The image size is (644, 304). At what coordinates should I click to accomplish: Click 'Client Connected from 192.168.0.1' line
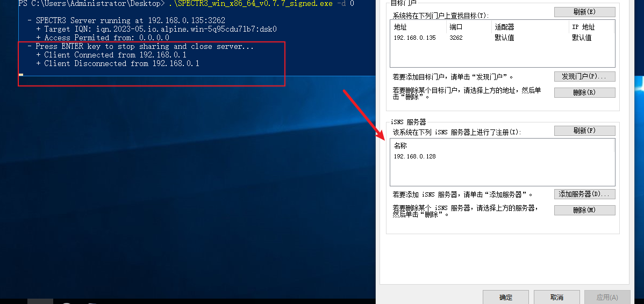coord(111,55)
